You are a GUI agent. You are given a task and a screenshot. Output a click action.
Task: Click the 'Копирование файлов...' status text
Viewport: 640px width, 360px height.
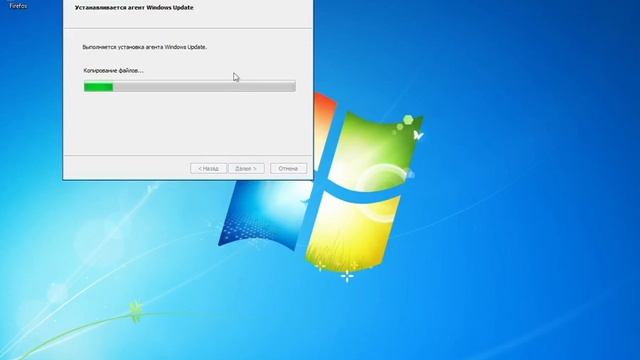pyautogui.click(x=113, y=71)
